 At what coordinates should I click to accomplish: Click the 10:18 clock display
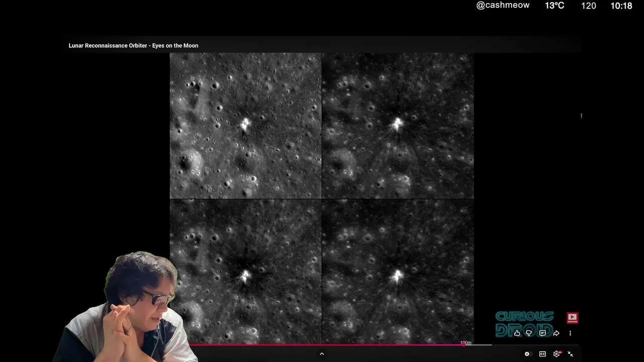[621, 6]
